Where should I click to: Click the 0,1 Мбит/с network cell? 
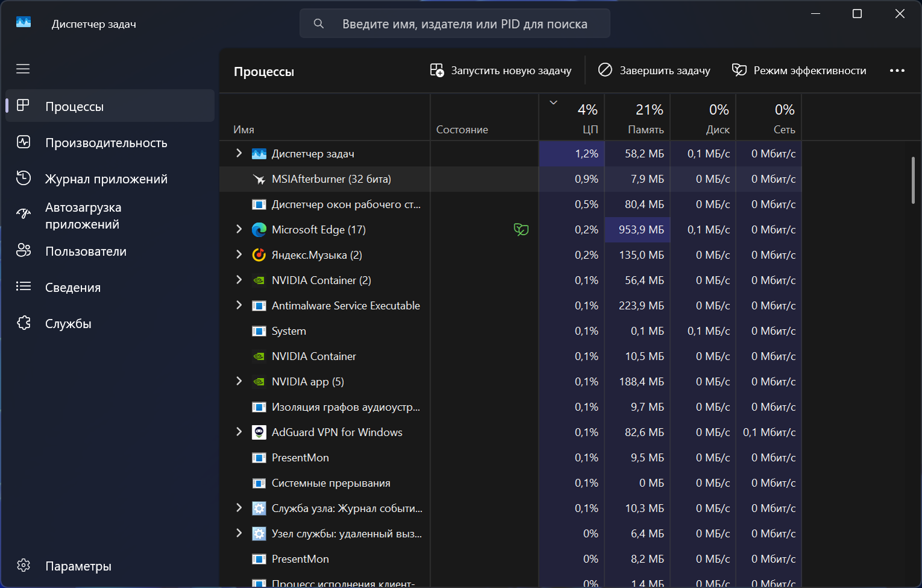769,432
